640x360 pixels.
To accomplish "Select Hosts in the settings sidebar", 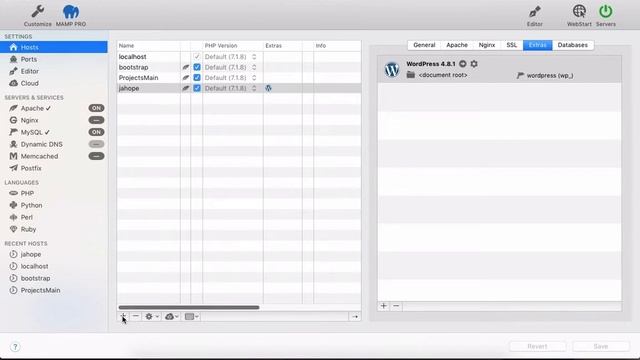I will coord(53,47).
